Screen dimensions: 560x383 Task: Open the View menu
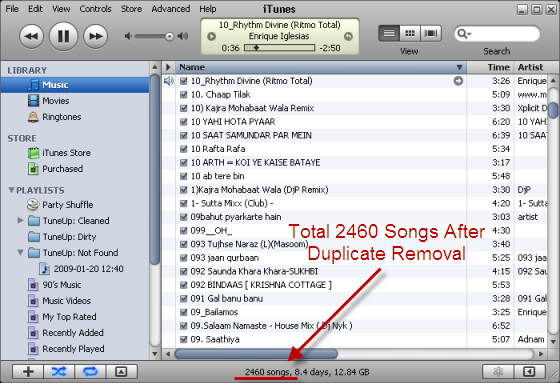(x=61, y=9)
